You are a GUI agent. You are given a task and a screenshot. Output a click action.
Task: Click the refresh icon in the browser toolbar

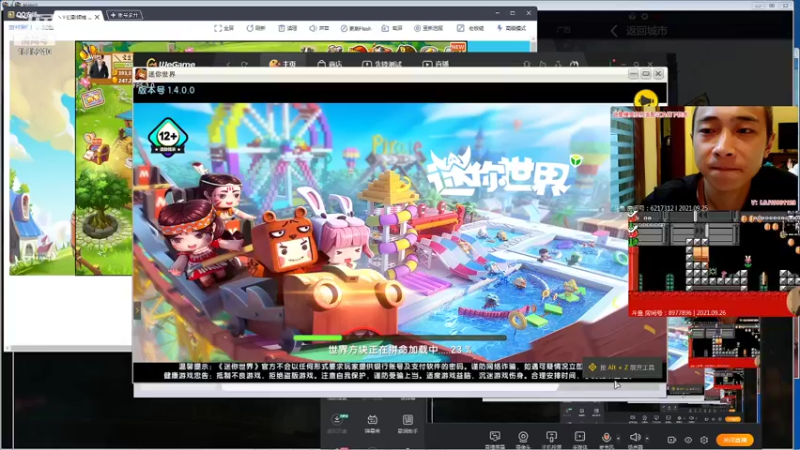click(250, 28)
